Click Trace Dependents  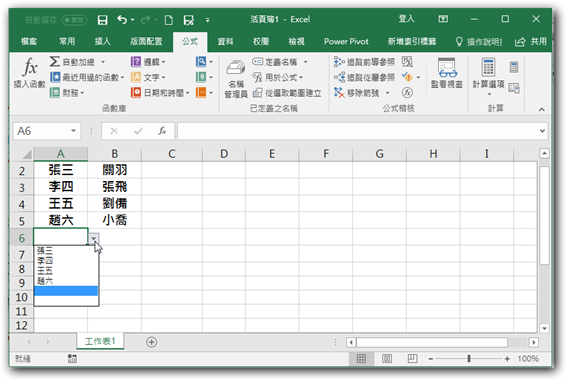pos(364,77)
